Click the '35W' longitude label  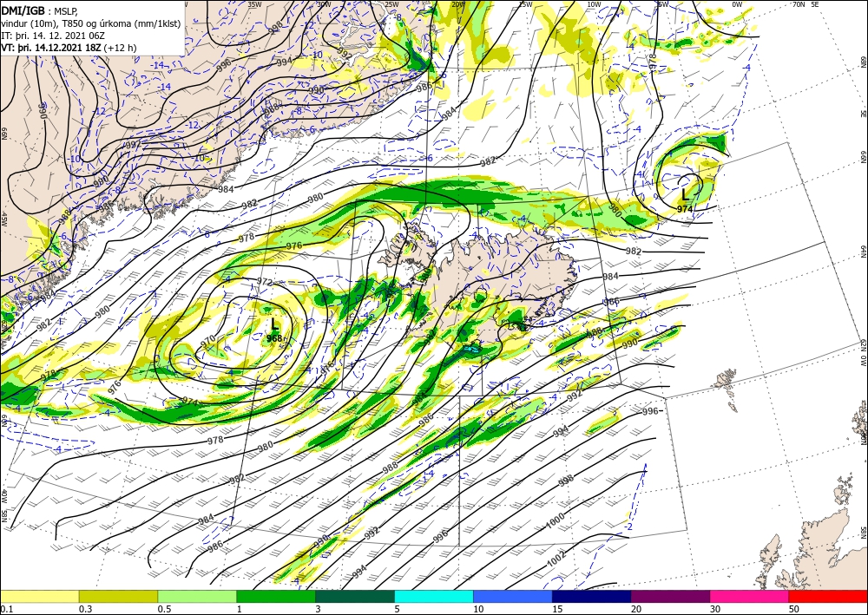tap(254, 4)
